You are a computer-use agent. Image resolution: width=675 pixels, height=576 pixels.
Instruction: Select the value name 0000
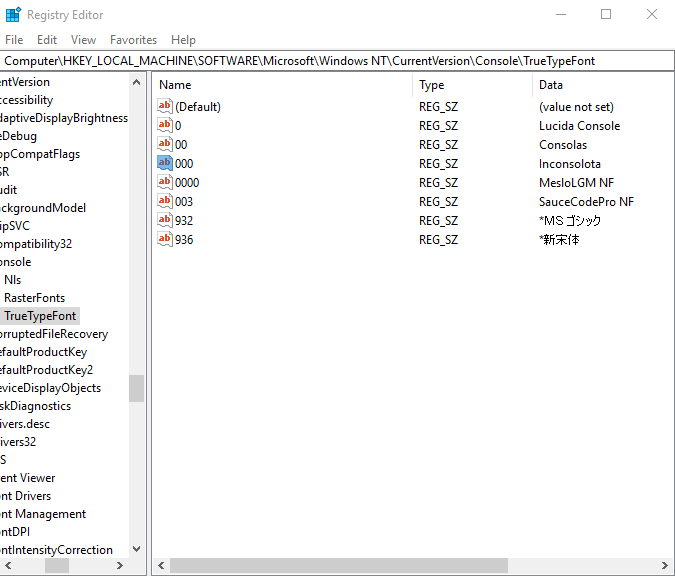tap(187, 183)
